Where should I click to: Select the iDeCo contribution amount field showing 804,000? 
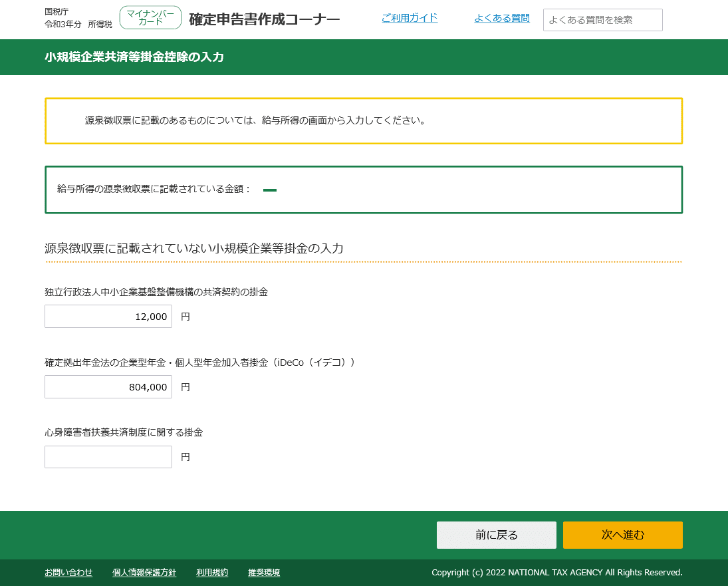(x=108, y=386)
